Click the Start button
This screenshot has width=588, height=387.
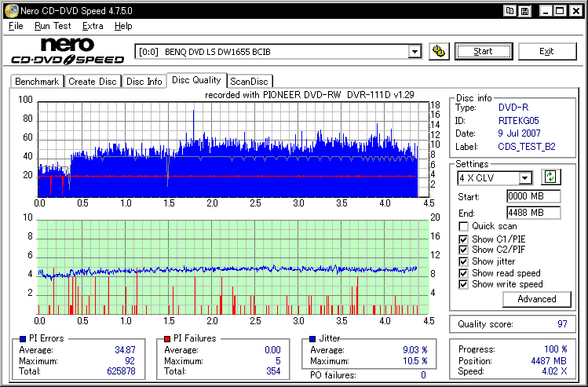coord(483,51)
